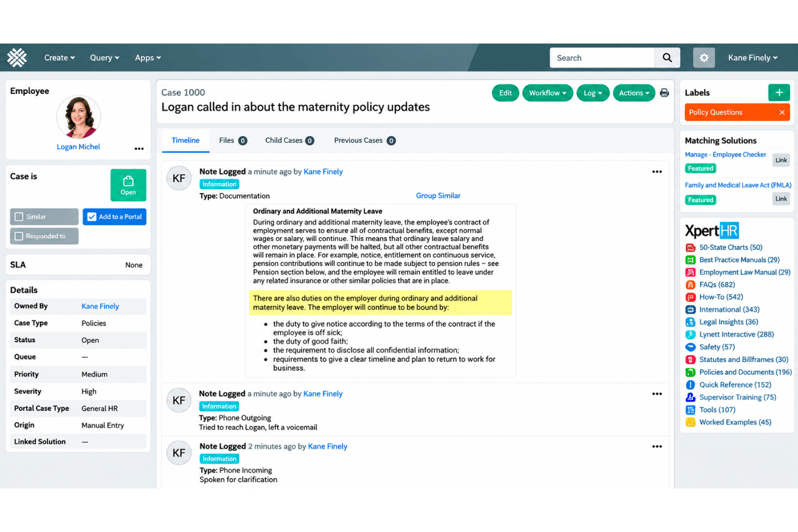Click Logan Michel's profile photo
The image size is (798, 532).
(79, 117)
